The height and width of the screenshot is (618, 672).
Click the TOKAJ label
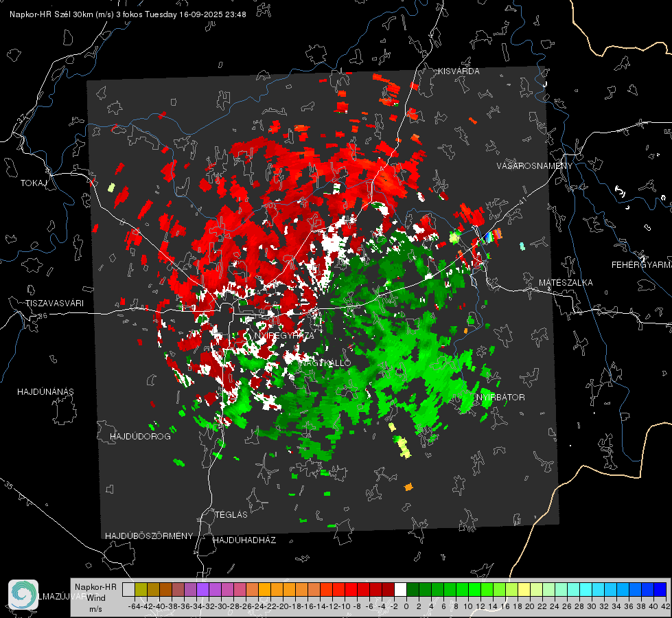click(x=34, y=183)
